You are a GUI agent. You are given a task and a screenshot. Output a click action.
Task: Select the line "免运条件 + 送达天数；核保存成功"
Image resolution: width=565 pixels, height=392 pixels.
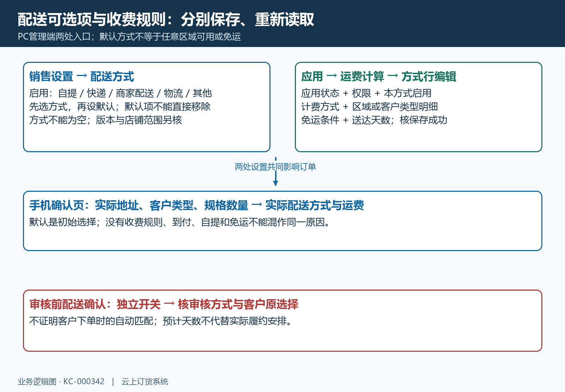click(x=374, y=120)
